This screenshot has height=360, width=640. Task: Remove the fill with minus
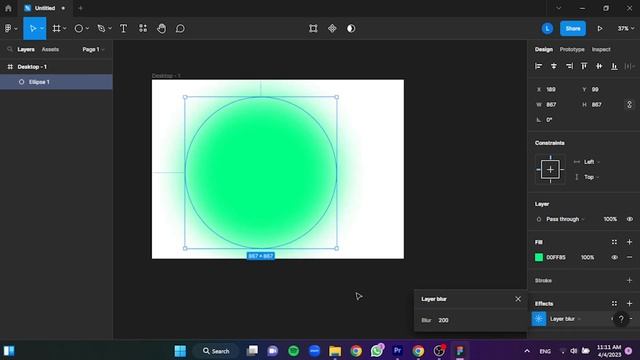(x=629, y=258)
